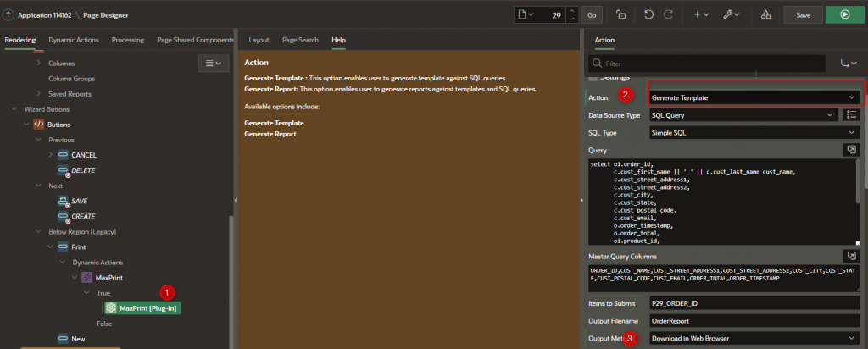The height and width of the screenshot is (349, 868).
Task: Select MaxPrint [Plug-In] tree node
Action: tap(142, 308)
